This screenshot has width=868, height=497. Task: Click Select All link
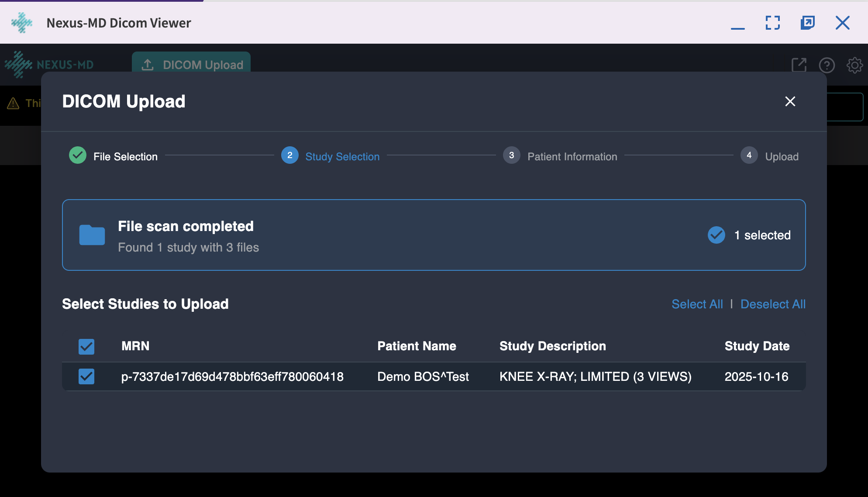tap(697, 304)
